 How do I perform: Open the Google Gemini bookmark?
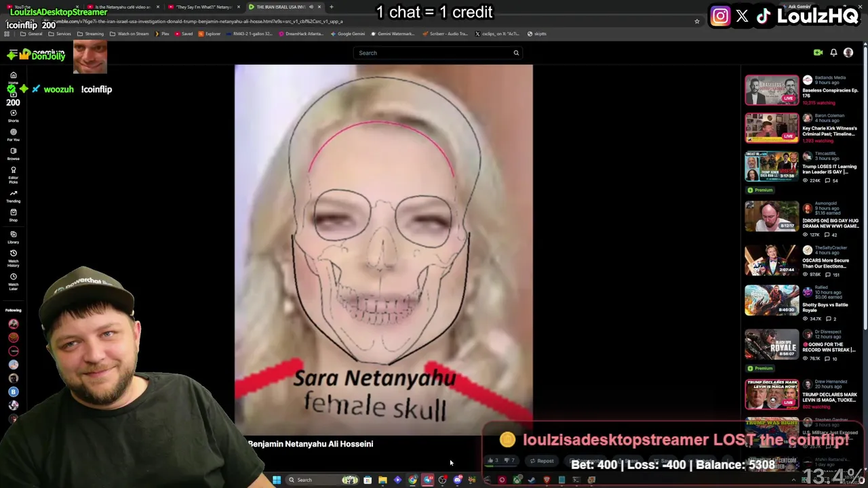coord(347,34)
